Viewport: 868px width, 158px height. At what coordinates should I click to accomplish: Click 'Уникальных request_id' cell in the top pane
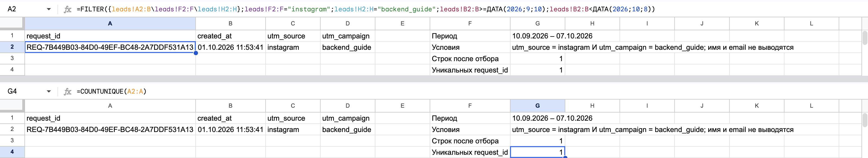click(470, 70)
